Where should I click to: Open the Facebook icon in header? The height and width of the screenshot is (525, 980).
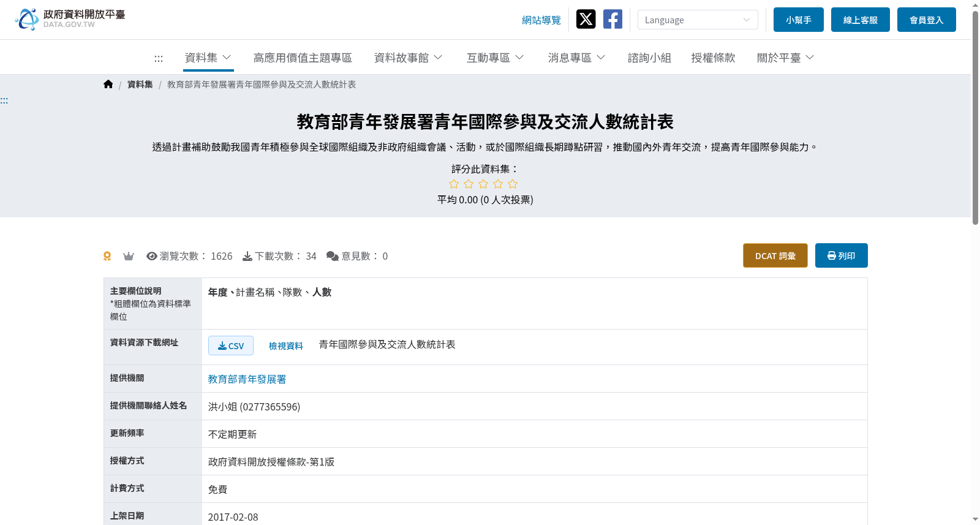[612, 19]
